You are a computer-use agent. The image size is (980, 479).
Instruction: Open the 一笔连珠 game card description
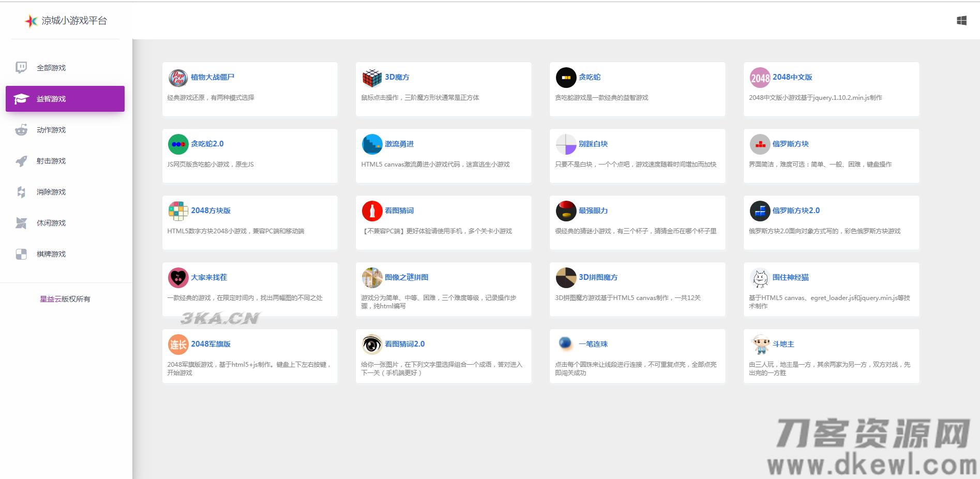pyautogui.click(x=635, y=368)
